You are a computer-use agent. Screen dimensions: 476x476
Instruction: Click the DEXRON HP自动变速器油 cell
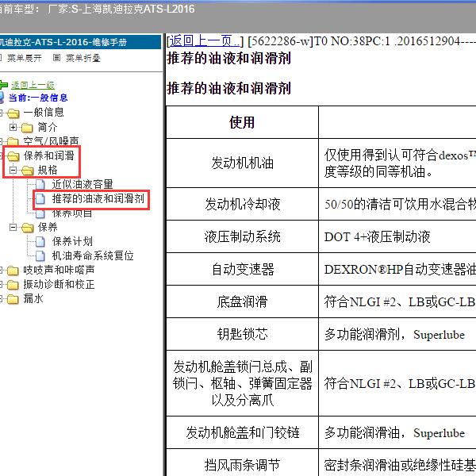(399, 269)
